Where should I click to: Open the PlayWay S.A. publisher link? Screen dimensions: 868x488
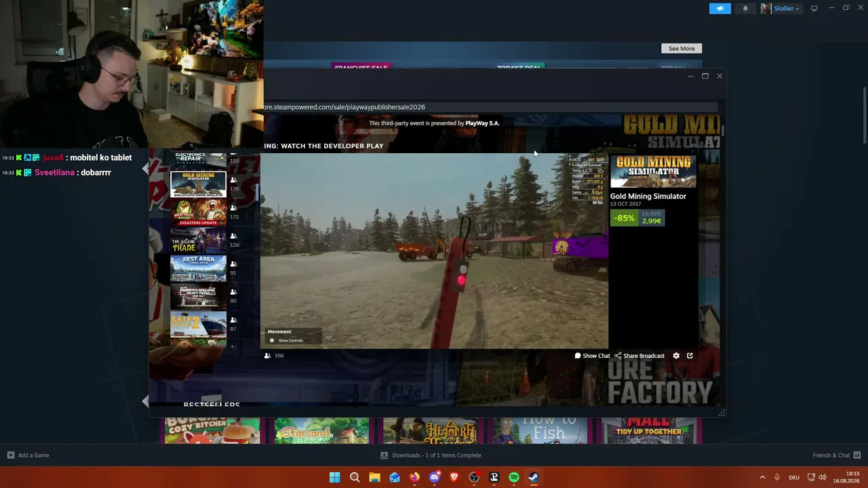pos(482,123)
